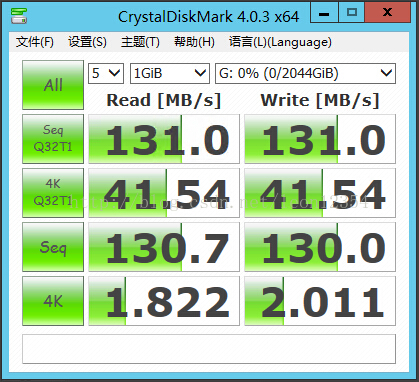Close the CrystalDiskMark window
This screenshot has height=382, width=419.
pos(387,13)
